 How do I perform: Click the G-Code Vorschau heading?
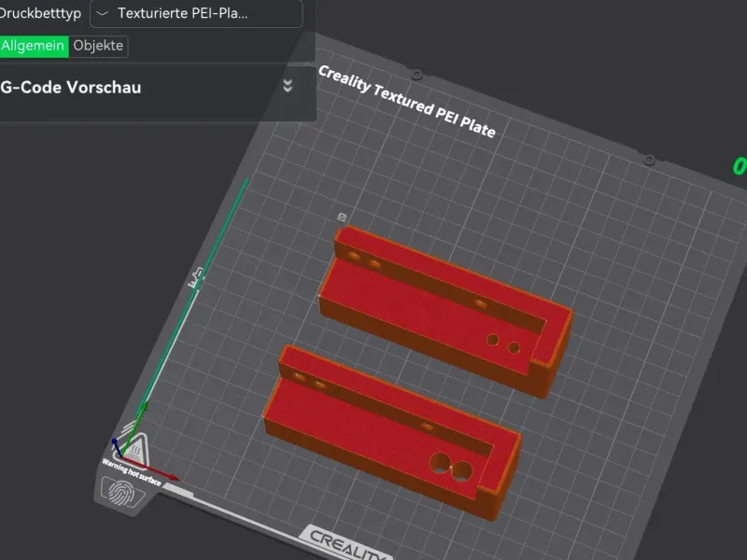(71, 88)
